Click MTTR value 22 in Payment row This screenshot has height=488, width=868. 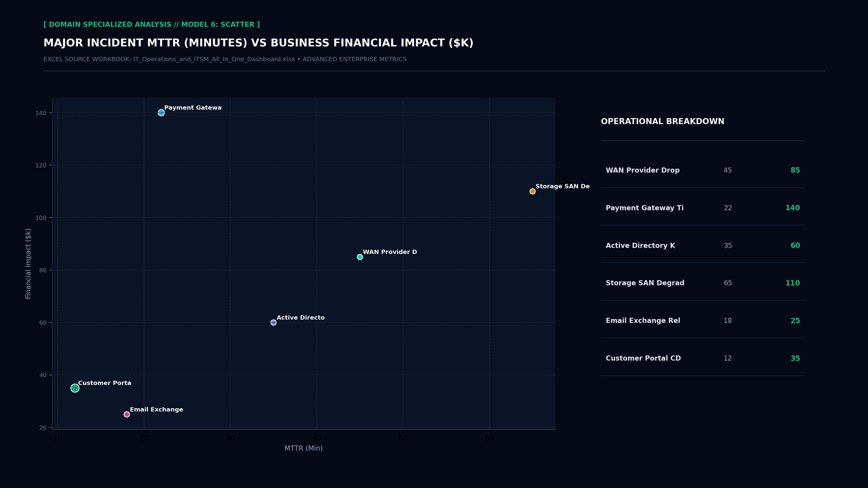(x=728, y=208)
